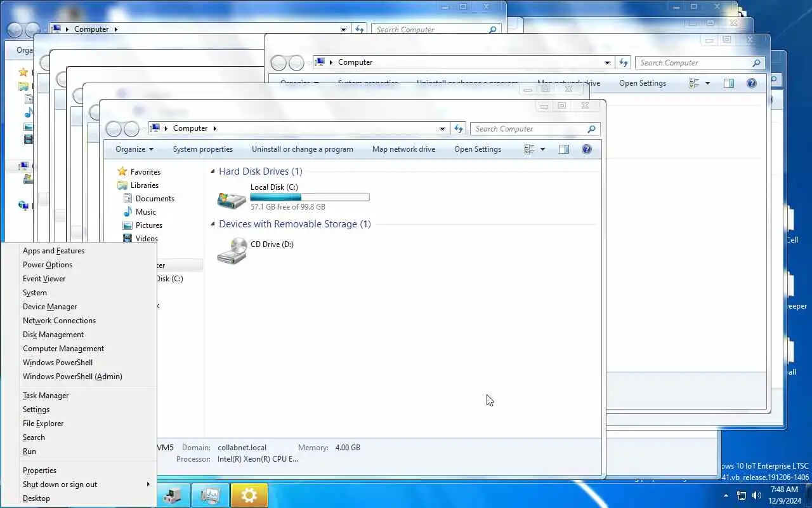Viewport: 812px width, 508px height.
Task: Toggle preview pane icon in window behind front
Action: click(728, 83)
